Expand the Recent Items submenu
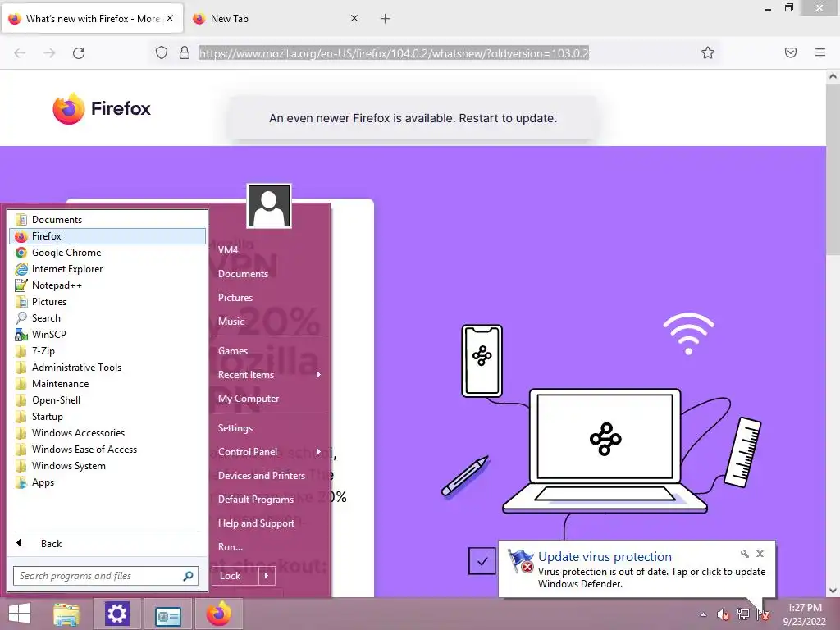840x630 pixels. [x=269, y=375]
